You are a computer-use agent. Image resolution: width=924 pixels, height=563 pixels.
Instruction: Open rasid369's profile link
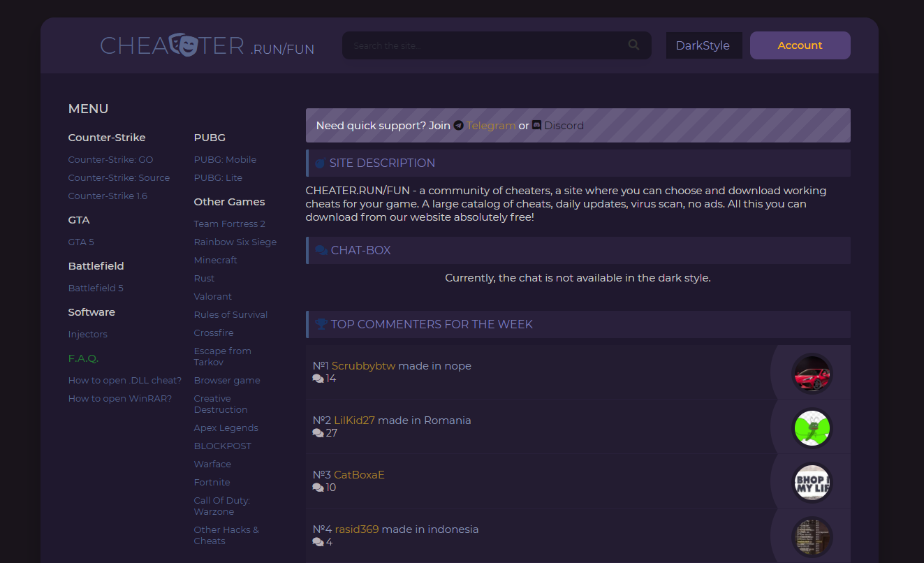click(357, 529)
